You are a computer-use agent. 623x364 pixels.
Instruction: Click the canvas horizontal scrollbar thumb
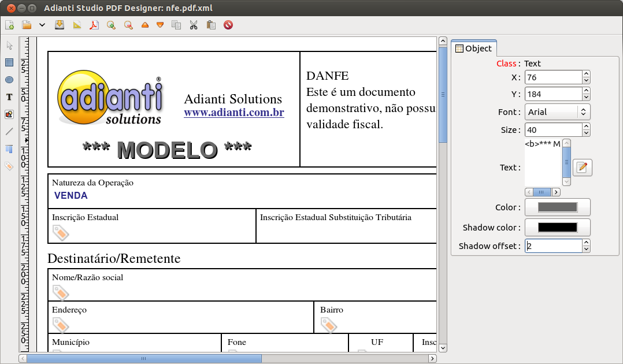coord(144,358)
